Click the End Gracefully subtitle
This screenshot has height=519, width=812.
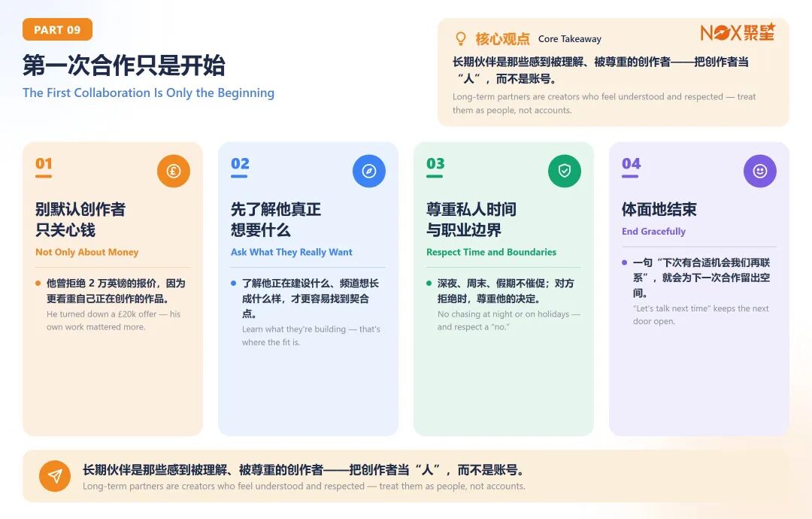[x=653, y=232]
